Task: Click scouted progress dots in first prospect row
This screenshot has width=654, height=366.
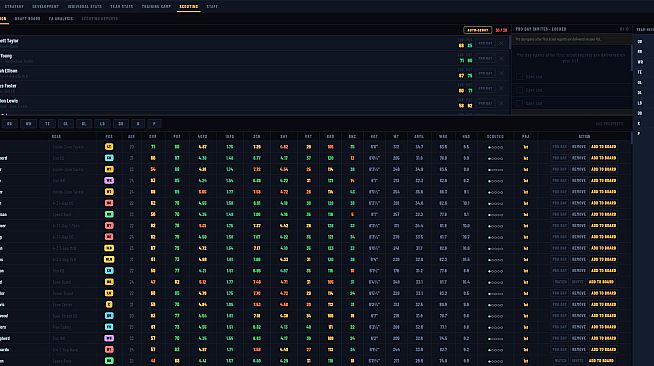Action: [495, 147]
